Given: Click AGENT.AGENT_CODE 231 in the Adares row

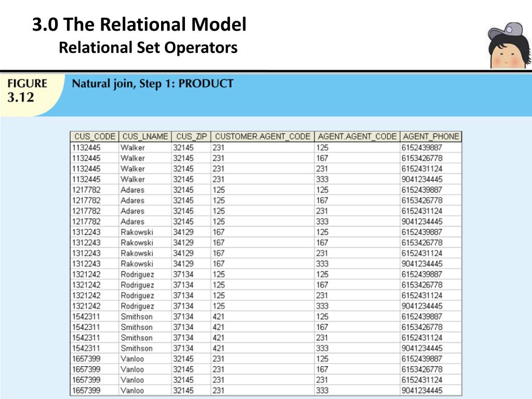Looking at the screenshot, I should tap(322, 211).
